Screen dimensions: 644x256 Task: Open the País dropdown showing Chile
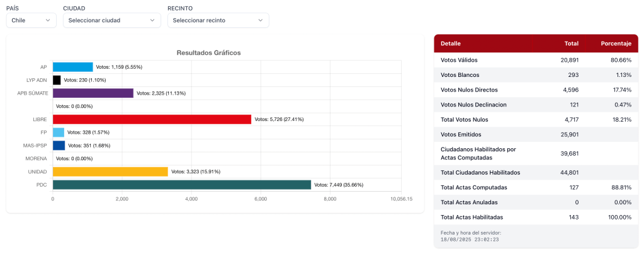[x=31, y=20]
